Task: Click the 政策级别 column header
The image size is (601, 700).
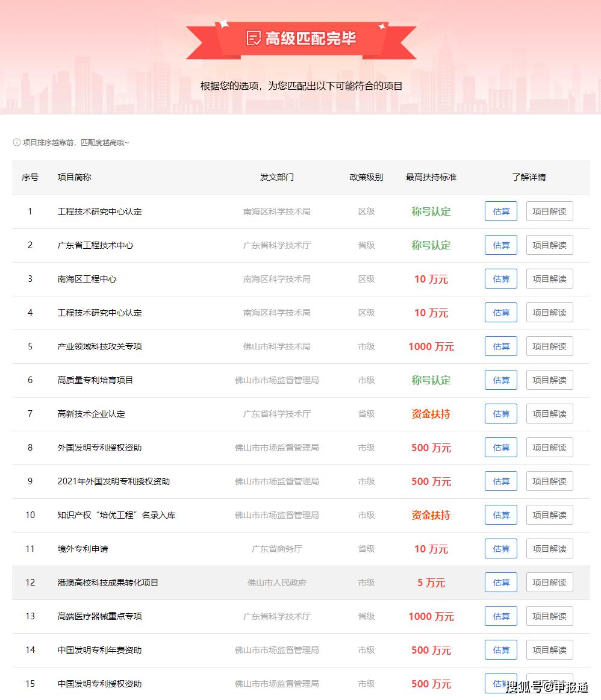Action: 366,177
